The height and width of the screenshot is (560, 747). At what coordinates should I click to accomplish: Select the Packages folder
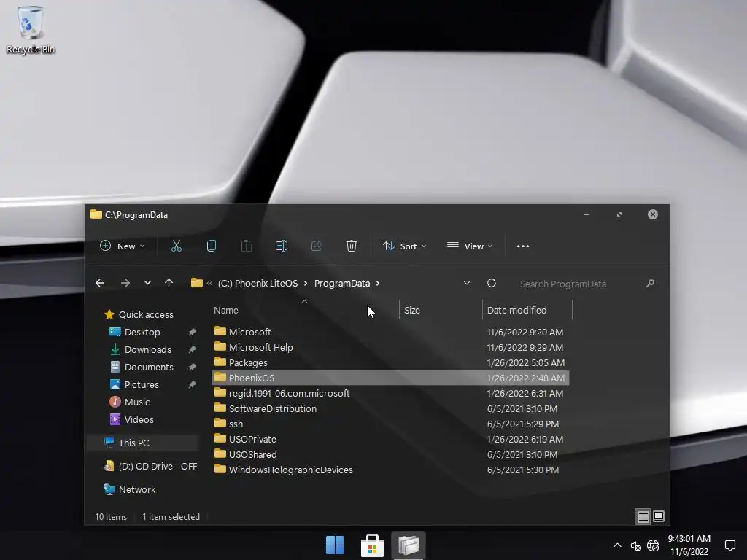[x=390, y=362]
